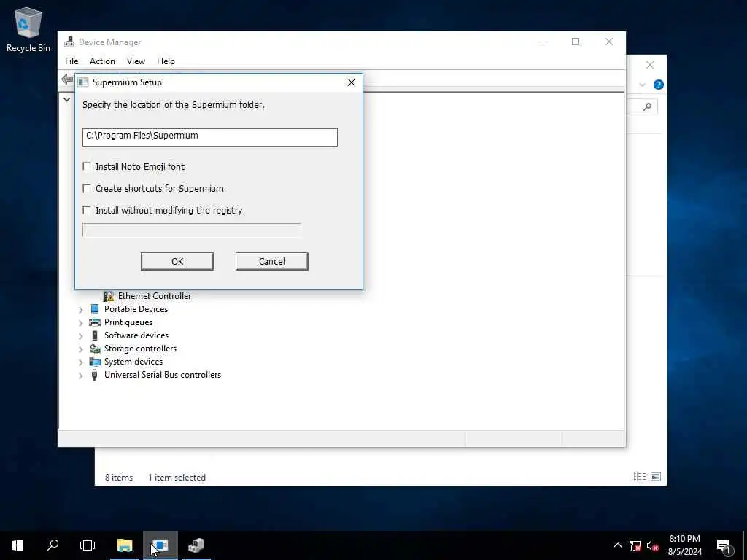Select the Print queues label
Image resolution: width=747 pixels, height=560 pixels.
click(x=128, y=322)
